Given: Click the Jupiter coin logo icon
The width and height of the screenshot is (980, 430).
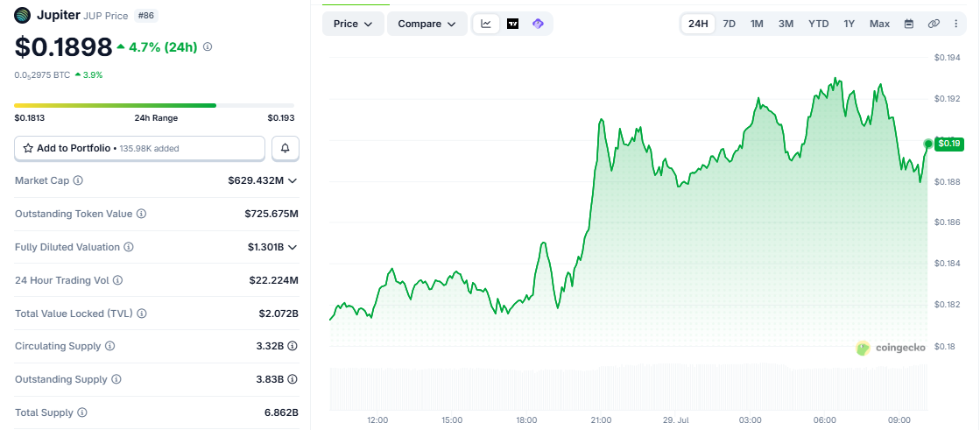Looking at the screenshot, I should [22, 15].
